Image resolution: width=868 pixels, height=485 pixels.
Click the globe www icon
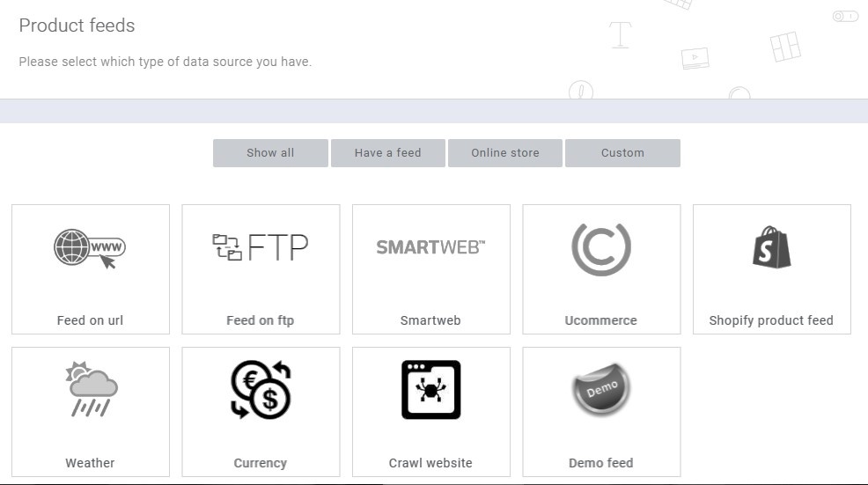coord(90,248)
